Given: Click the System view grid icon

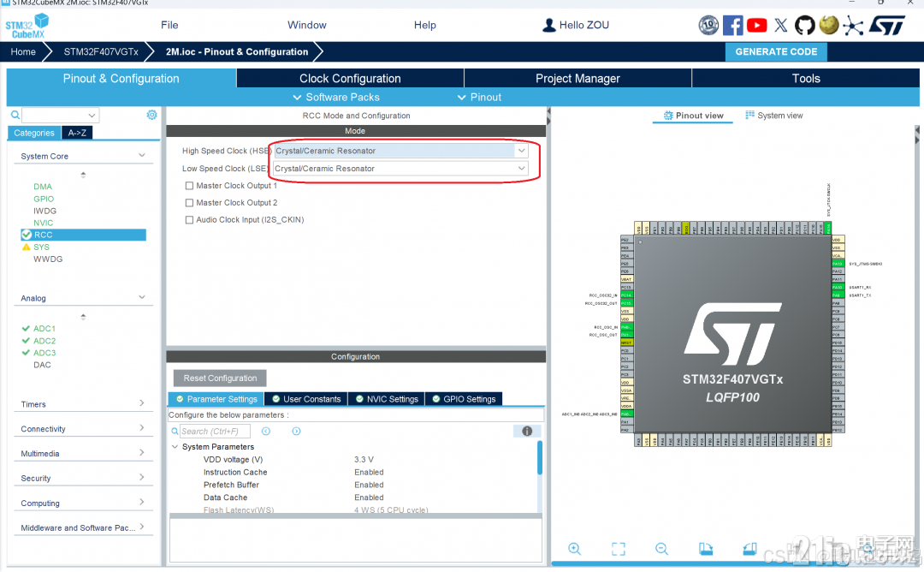Looking at the screenshot, I should pyautogui.click(x=749, y=115).
